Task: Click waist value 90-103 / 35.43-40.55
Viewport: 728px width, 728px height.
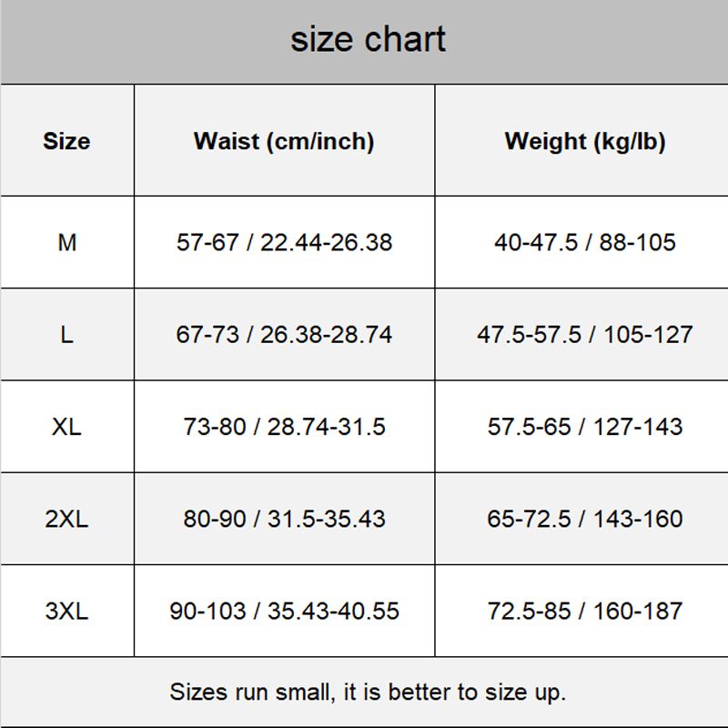Action: click(284, 611)
